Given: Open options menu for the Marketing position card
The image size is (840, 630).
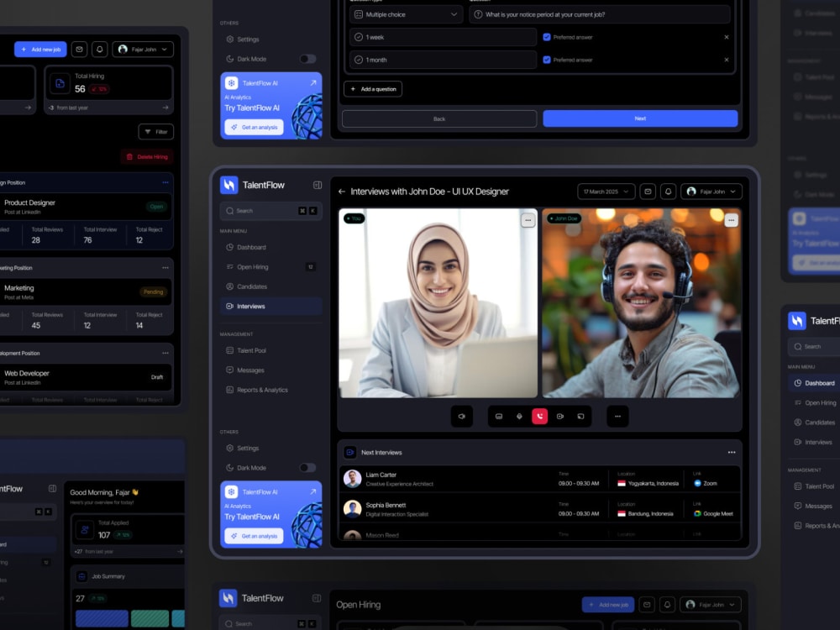Looking at the screenshot, I should click(x=165, y=268).
